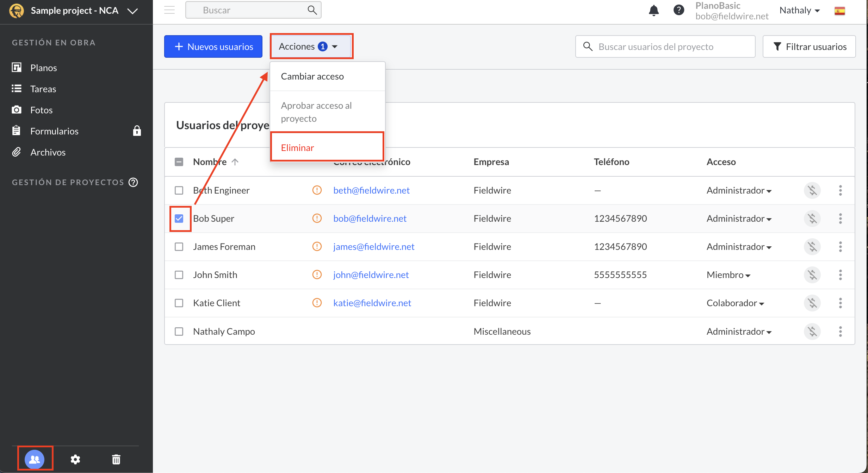Open the help question mark in top bar

(x=679, y=10)
